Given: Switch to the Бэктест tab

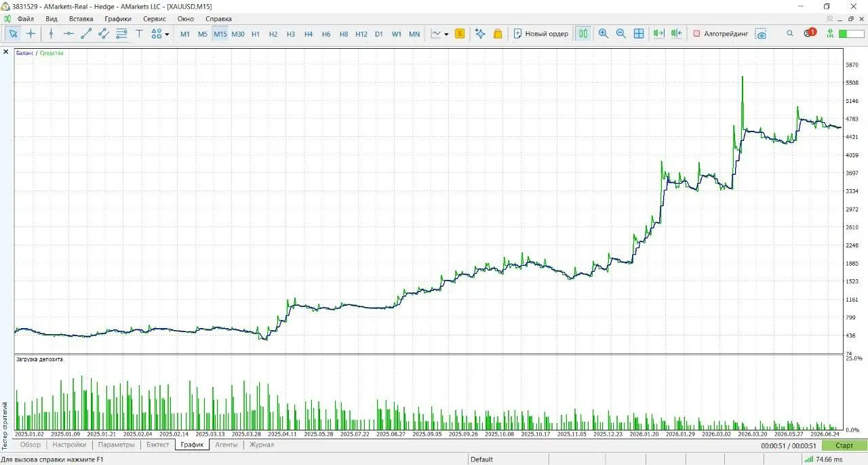Looking at the screenshot, I should coord(157,445).
